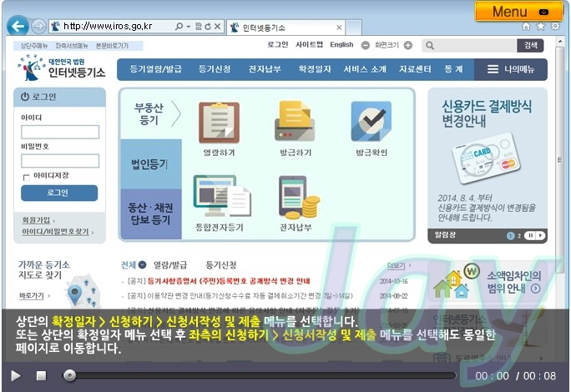Click the map pin 지도로 찾기 icon
This screenshot has width=571, height=392.
(74, 294)
